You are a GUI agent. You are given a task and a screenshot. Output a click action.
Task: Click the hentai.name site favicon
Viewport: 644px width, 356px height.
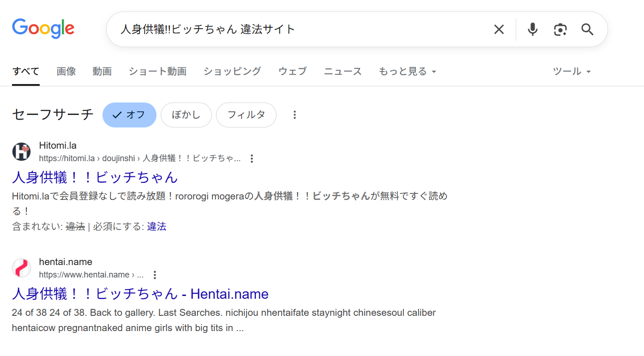click(21, 268)
